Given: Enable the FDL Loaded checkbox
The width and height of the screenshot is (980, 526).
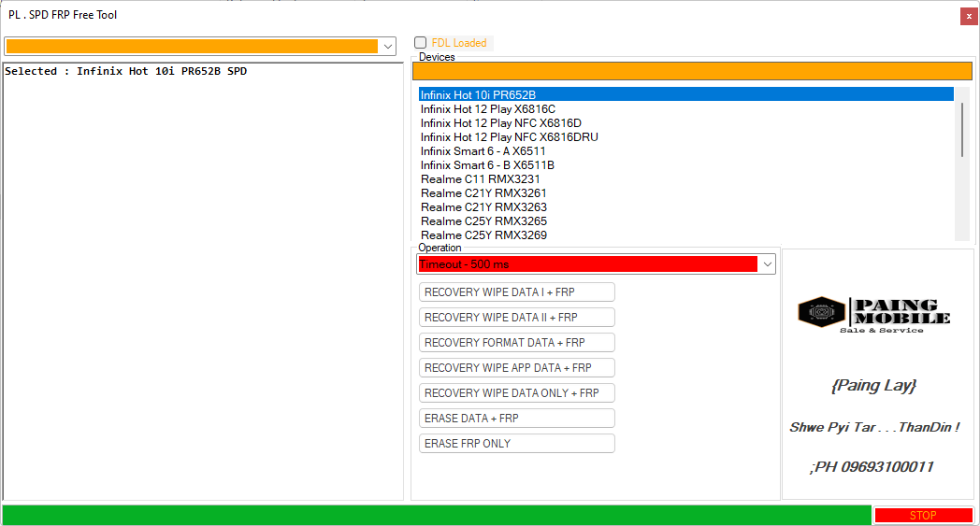Looking at the screenshot, I should tap(420, 42).
